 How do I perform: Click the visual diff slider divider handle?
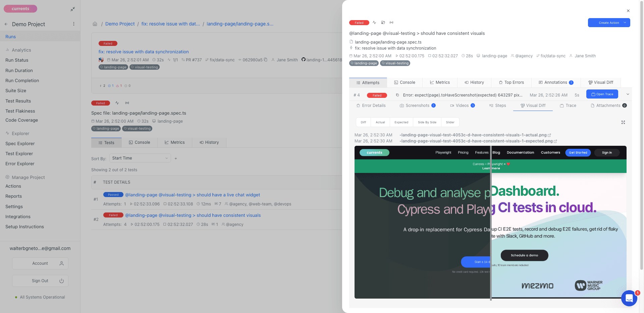[x=491, y=223]
